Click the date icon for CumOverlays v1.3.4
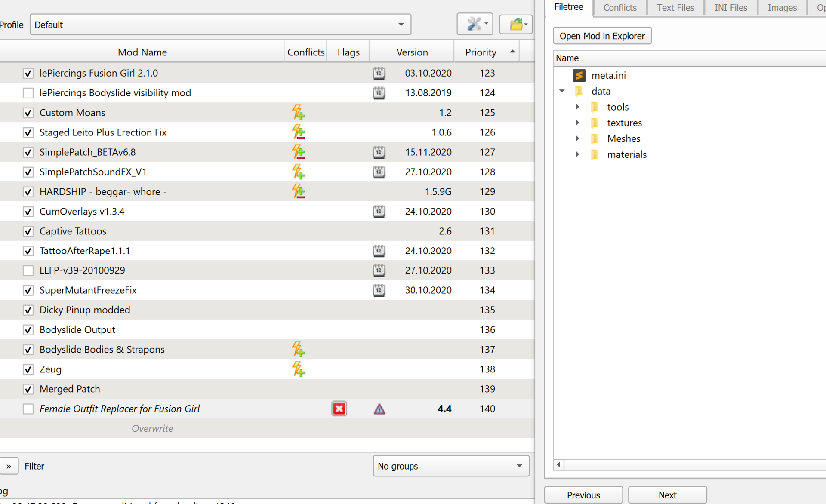826x504 pixels. click(379, 212)
